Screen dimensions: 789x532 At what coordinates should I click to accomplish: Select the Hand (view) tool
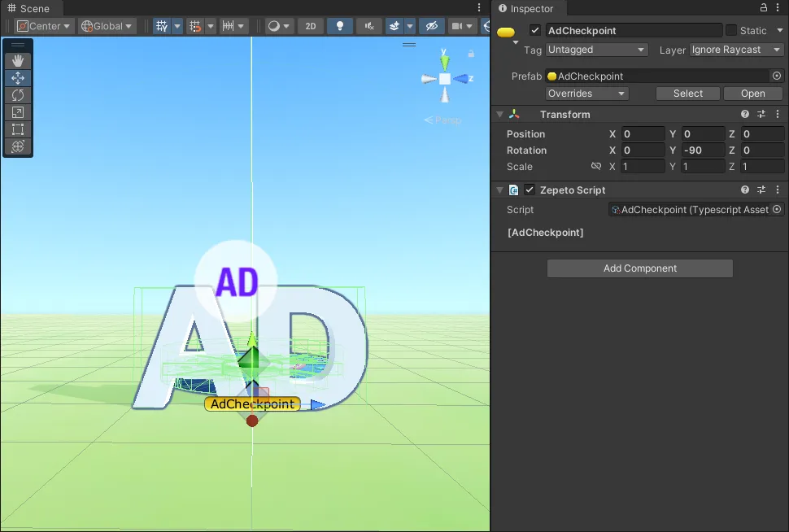tap(18, 61)
